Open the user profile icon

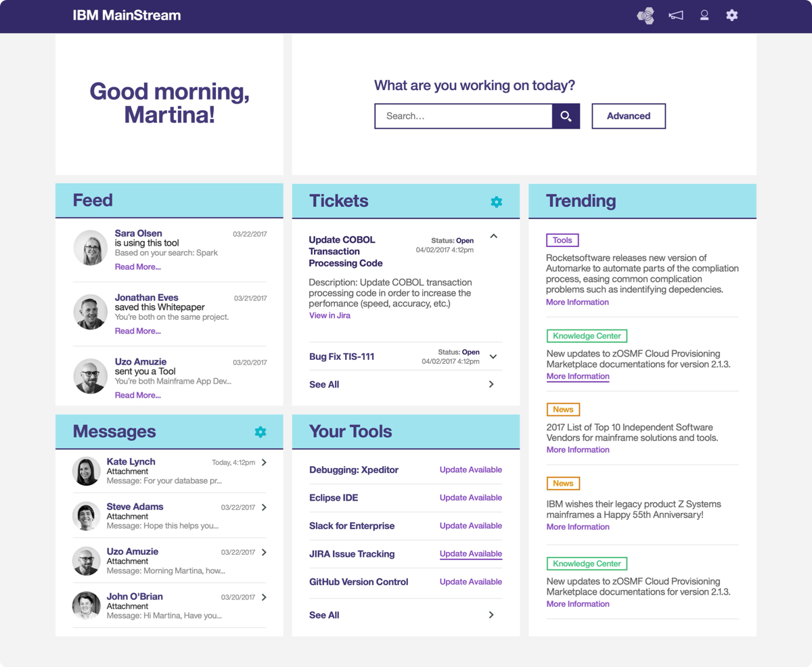704,16
